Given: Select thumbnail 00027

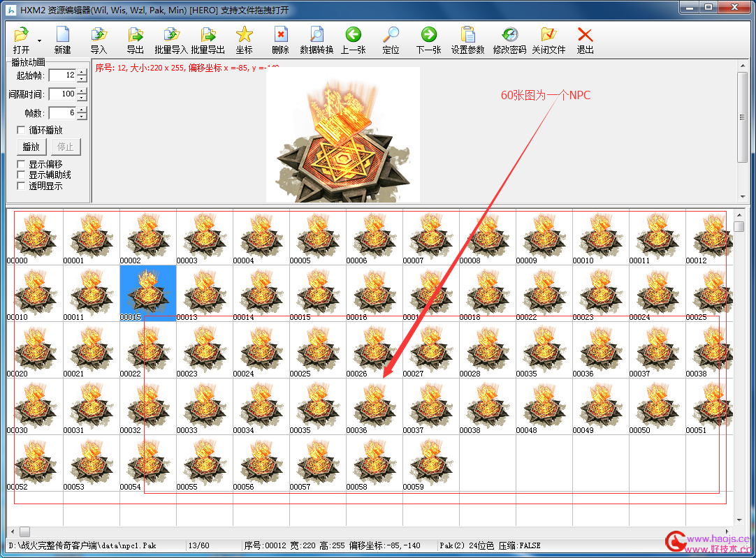Looking at the screenshot, I should (431, 350).
